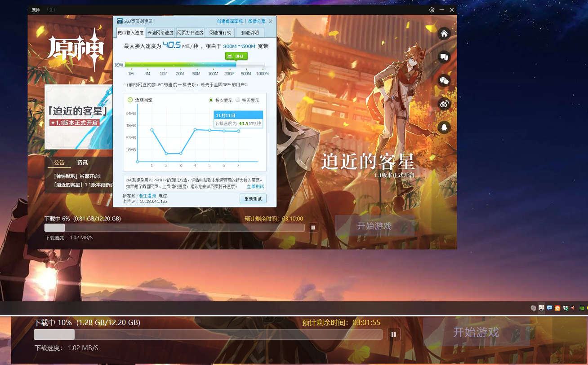Click the 原神 game logo in the launcher

click(x=76, y=49)
